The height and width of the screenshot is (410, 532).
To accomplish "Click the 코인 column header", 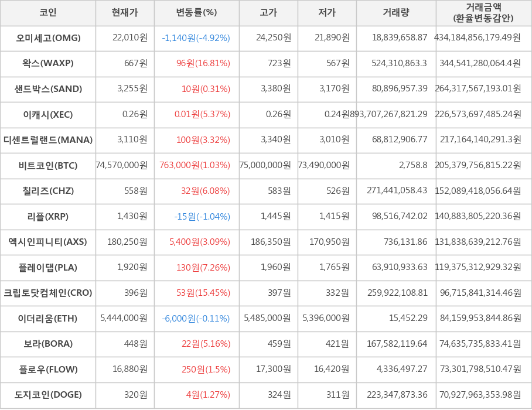I will pyautogui.click(x=48, y=12).
